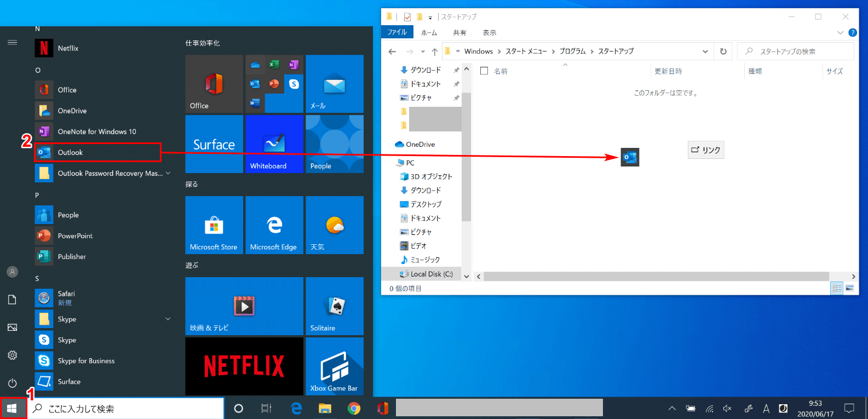Open the Microsoft Store tile
Image resolution: width=868 pixels, height=419 pixels.
pyautogui.click(x=214, y=225)
